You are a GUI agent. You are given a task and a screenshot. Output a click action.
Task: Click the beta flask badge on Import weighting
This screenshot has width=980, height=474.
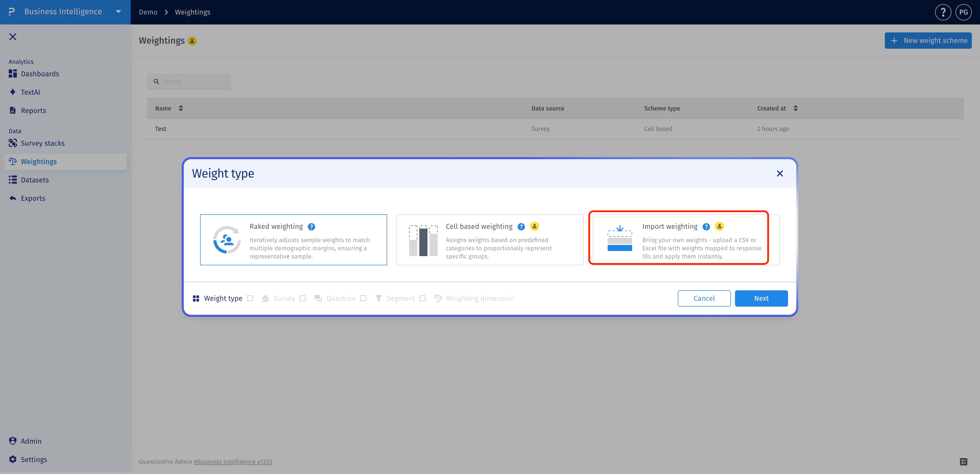click(719, 226)
